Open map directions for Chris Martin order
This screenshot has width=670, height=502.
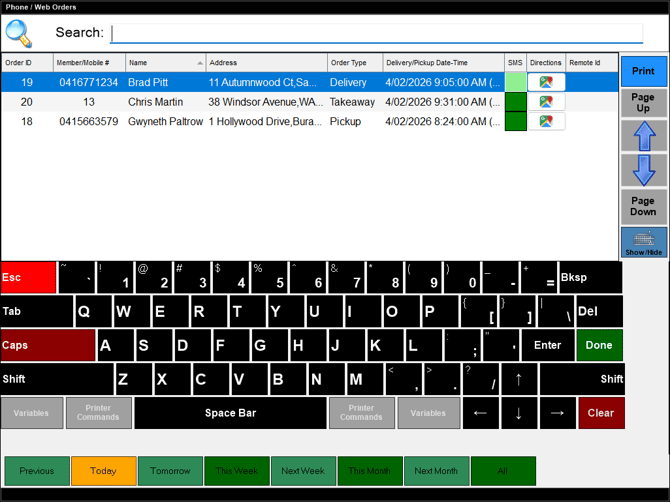click(x=546, y=102)
